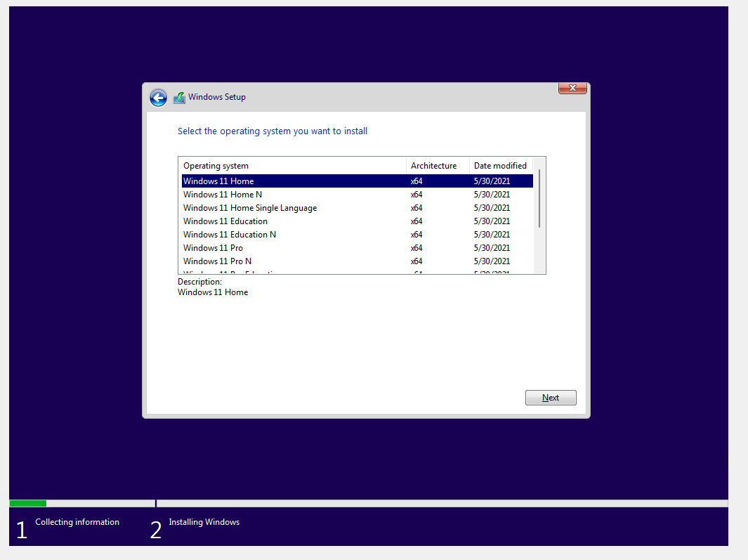Click the Architecture column header
This screenshot has width=748, height=560.
(x=438, y=166)
